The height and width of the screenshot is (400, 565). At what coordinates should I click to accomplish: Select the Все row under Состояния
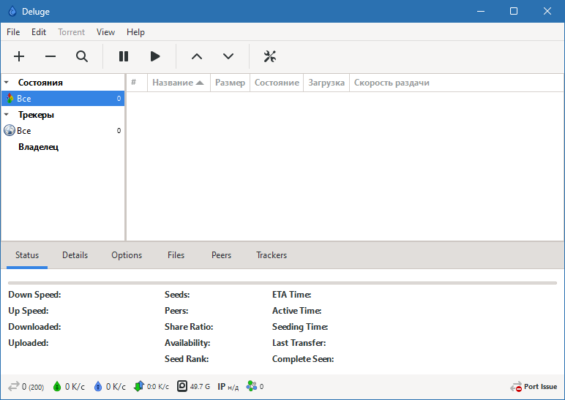coord(63,98)
